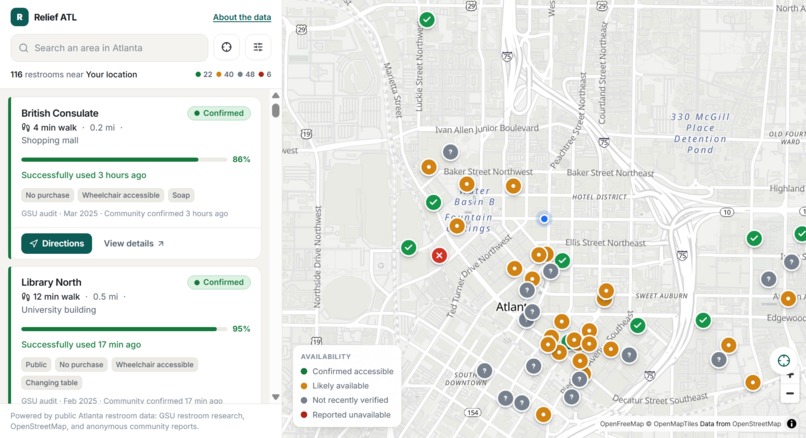Click the gray marker below Ivan Allen Boulevard
The height and width of the screenshot is (438, 806).
pyautogui.click(x=450, y=152)
